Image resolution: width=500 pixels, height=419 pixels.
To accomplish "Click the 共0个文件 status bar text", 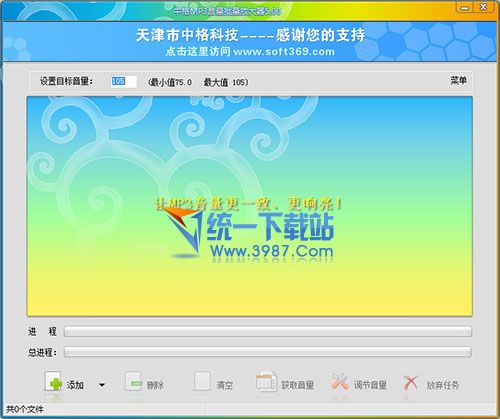I will [25, 409].
